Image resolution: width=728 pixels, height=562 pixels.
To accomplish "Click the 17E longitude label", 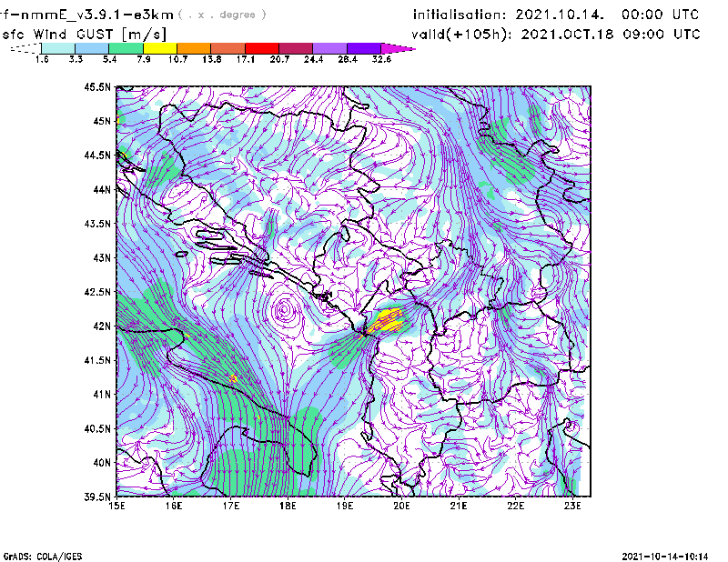I will (x=231, y=506).
